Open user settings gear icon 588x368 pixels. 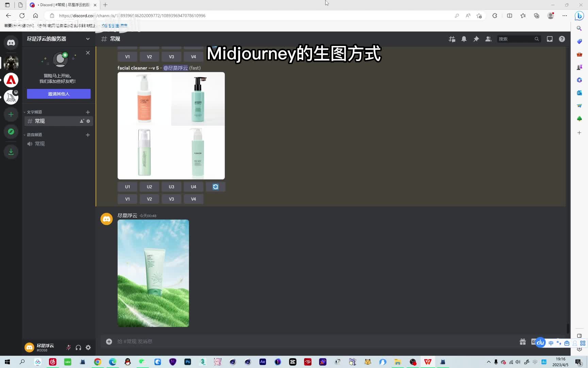tap(88, 348)
